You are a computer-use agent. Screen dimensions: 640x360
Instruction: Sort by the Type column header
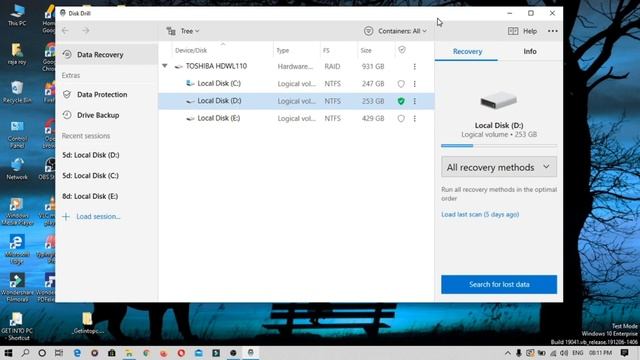(x=282, y=51)
